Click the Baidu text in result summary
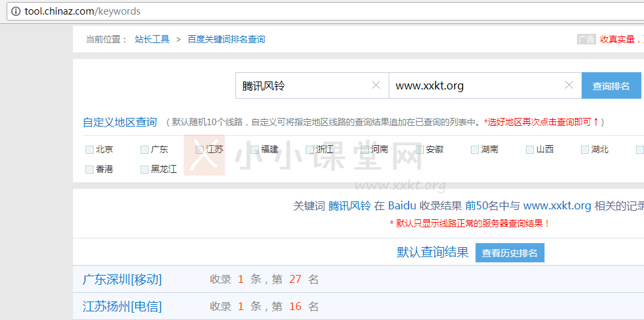The image size is (644, 320). pyautogui.click(x=402, y=206)
